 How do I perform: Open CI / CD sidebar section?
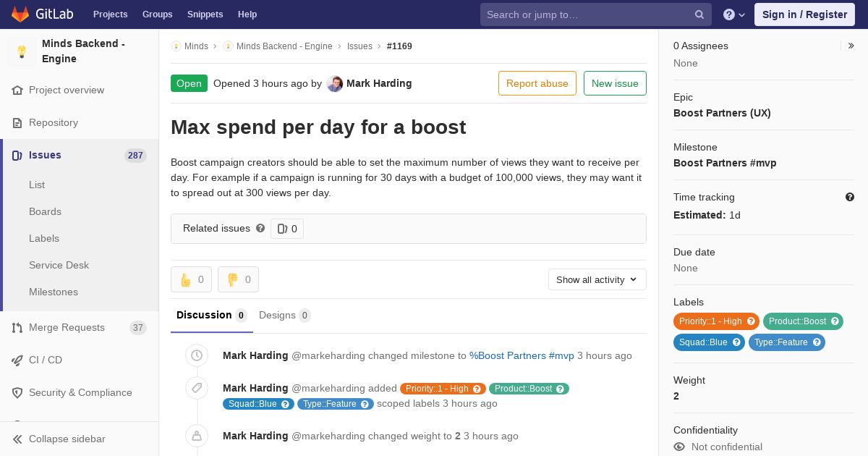click(46, 360)
